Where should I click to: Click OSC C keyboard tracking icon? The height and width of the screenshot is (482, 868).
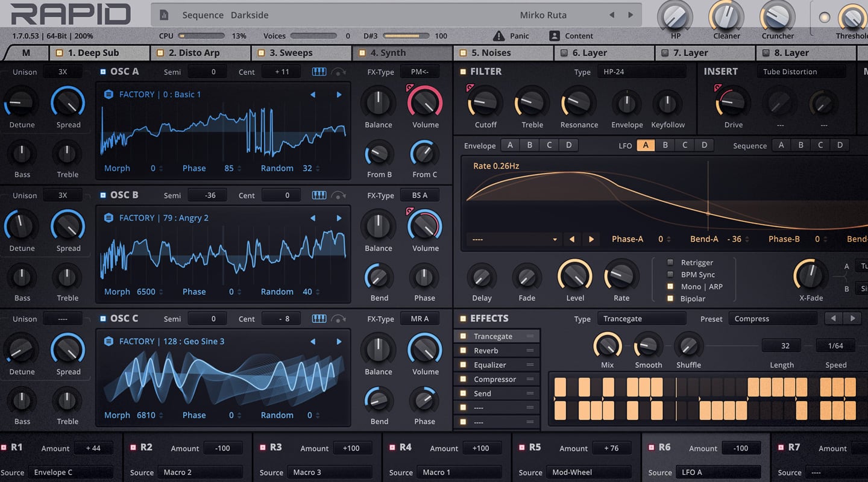(319, 319)
